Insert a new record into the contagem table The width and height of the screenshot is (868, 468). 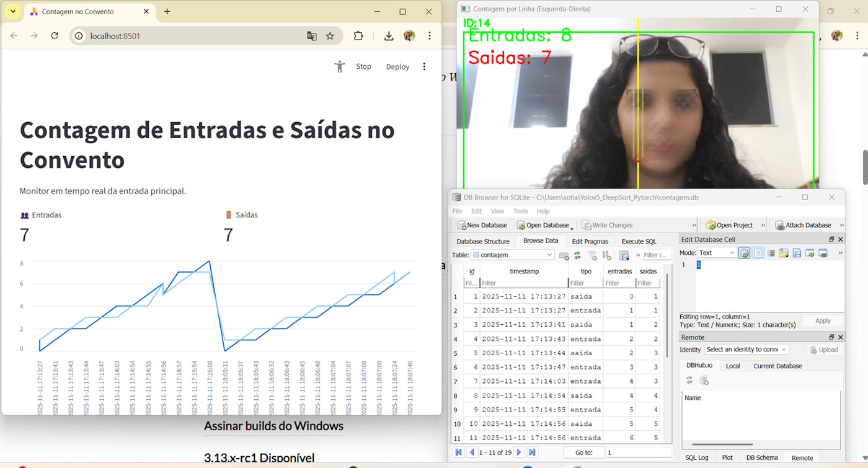coord(563,255)
